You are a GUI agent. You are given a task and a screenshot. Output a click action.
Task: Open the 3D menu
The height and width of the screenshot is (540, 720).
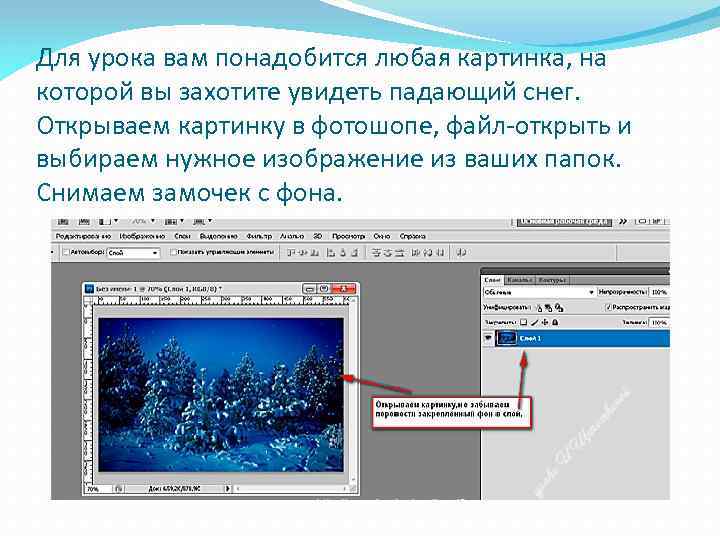coord(317,236)
